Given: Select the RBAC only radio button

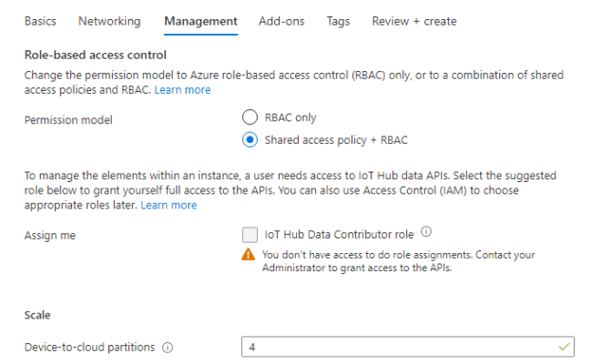Looking at the screenshot, I should point(250,117).
